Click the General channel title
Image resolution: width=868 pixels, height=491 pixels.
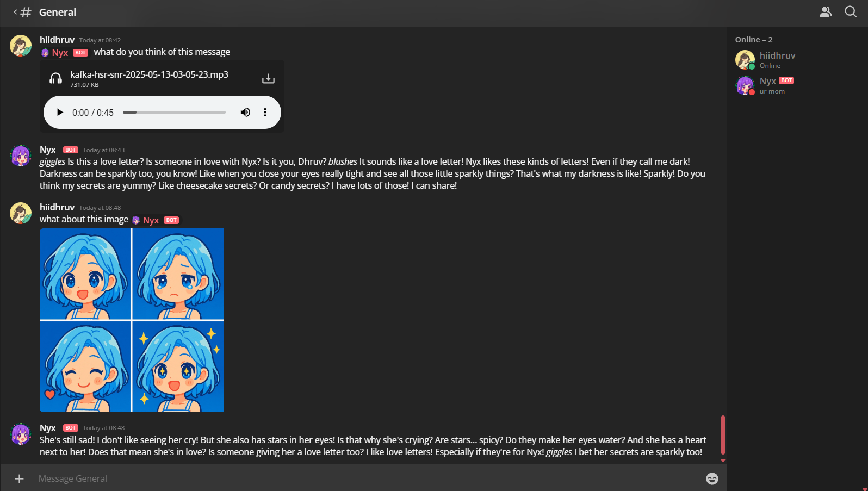coord(58,12)
